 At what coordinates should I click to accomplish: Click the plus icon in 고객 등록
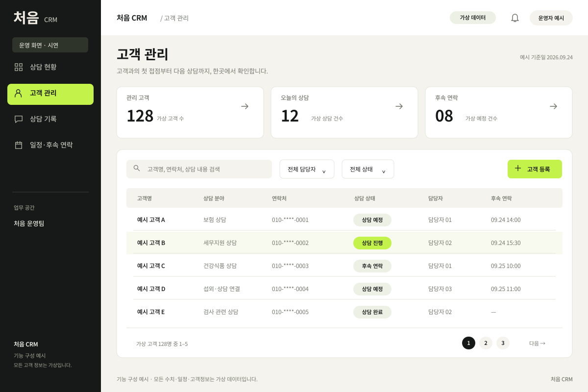tap(518, 168)
